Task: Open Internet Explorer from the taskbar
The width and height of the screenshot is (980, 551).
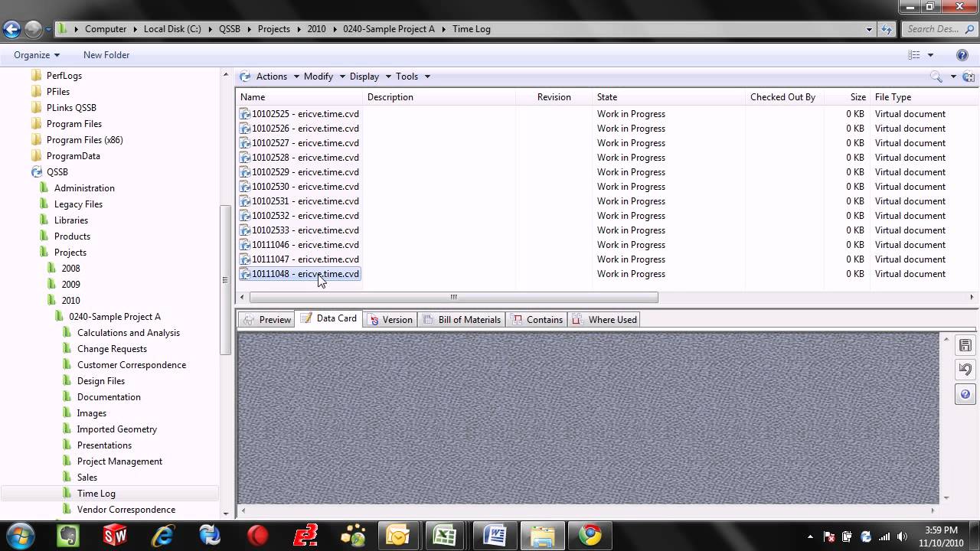Action: point(162,535)
